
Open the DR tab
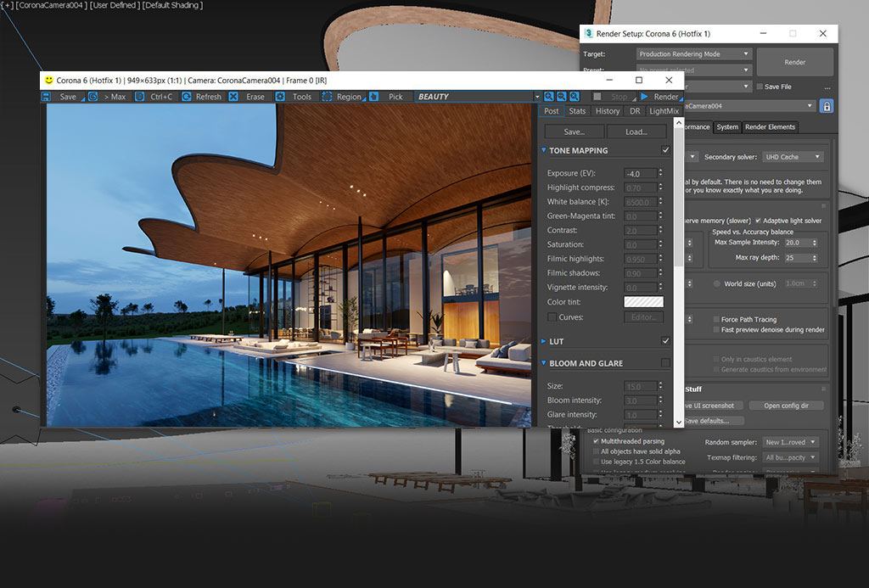point(635,111)
